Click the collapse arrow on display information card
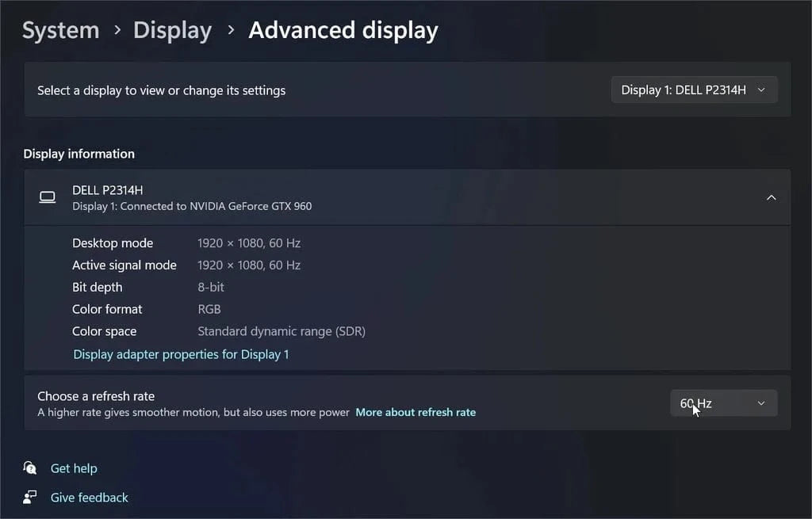The image size is (812, 519). click(x=771, y=197)
